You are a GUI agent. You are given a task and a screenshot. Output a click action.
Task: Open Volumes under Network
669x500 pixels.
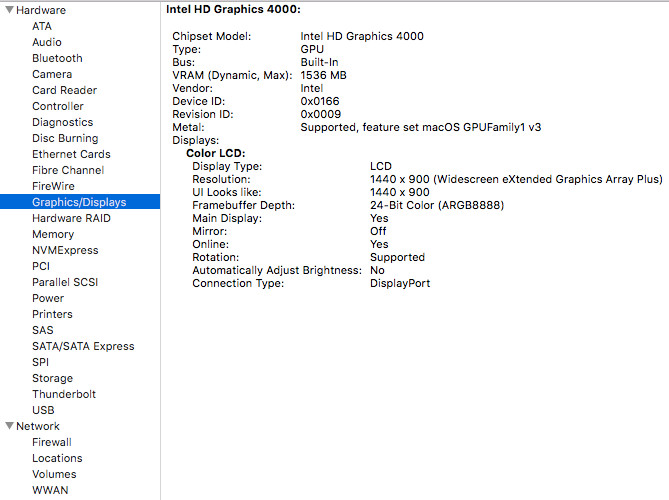(x=54, y=474)
